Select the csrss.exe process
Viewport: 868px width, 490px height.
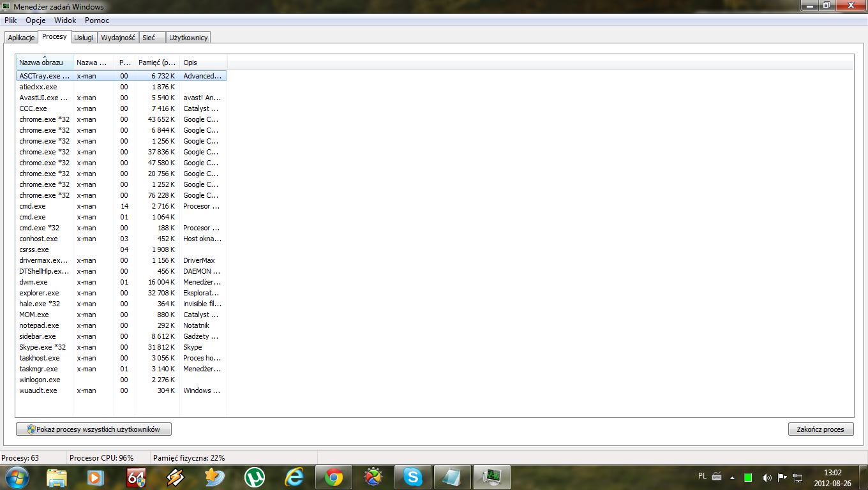pyautogui.click(x=121, y=249)
